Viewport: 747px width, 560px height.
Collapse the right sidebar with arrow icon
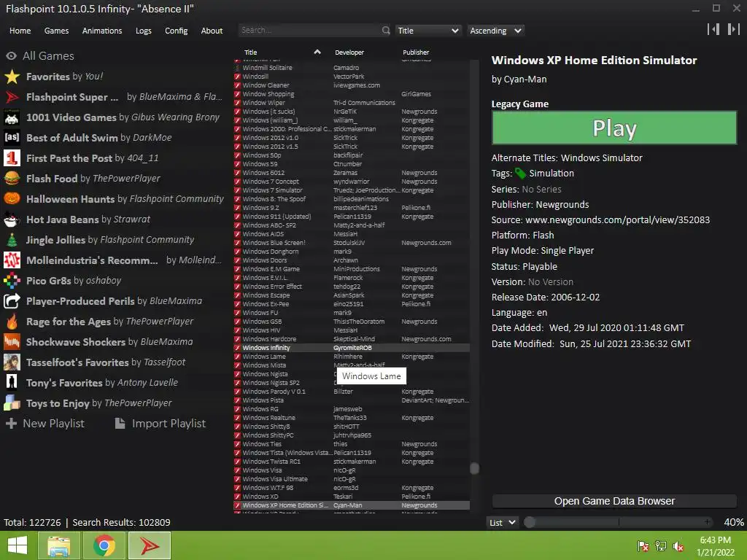pyautogui.click(x=733, y=29)
